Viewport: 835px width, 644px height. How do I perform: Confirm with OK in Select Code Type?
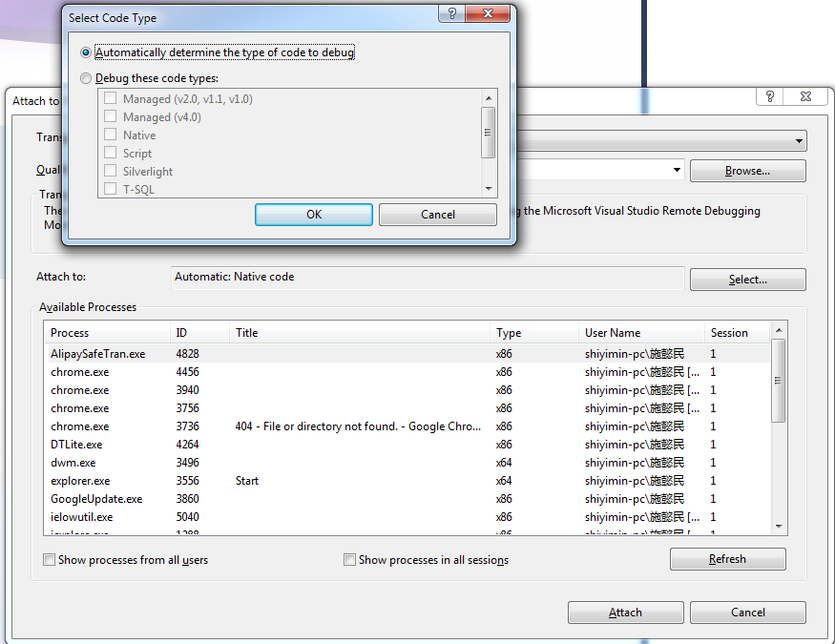click(314, 215)
